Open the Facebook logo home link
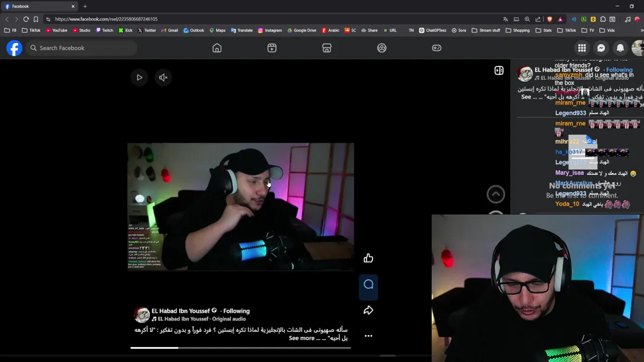The height and width of the screenshot is (362, 644). tap(14, 48)
